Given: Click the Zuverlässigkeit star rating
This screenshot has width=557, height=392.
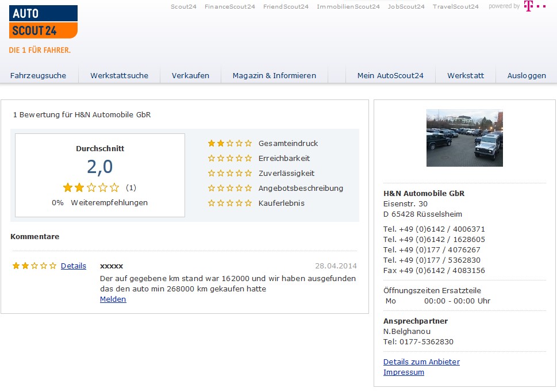Looking at the screenshot, I should [x=229, y=174].
